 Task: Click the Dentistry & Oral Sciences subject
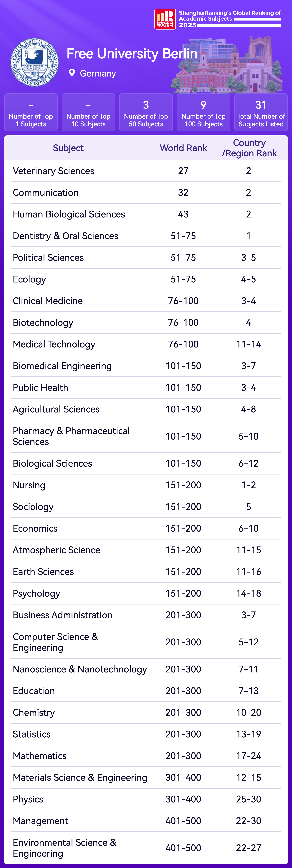coord(66,236)
